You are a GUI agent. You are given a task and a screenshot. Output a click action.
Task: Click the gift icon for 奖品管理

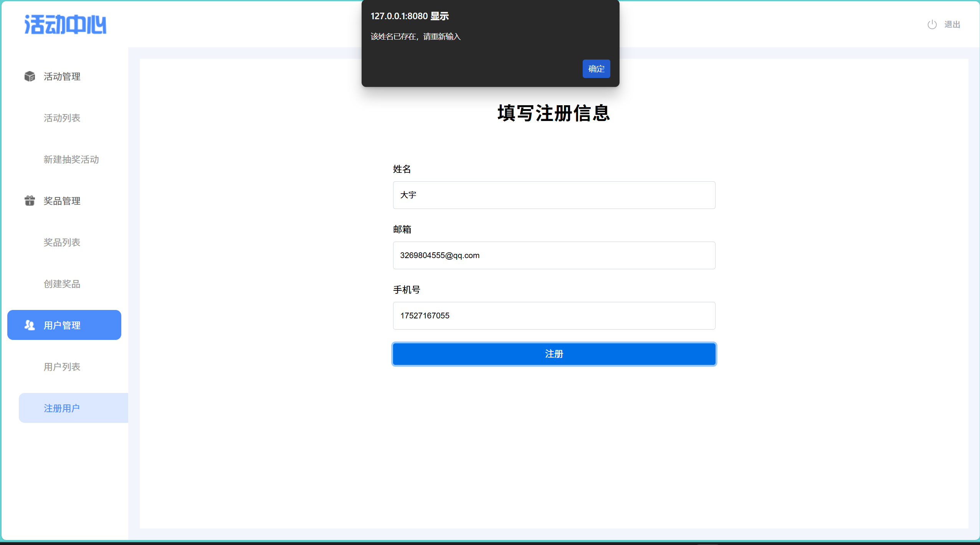pyautogui.click(x=30, y=201)
